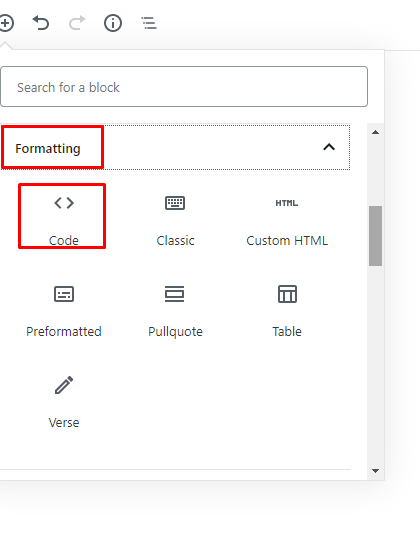
Task: Insert the Pullquote block
Action: click(x=175, y=309)
